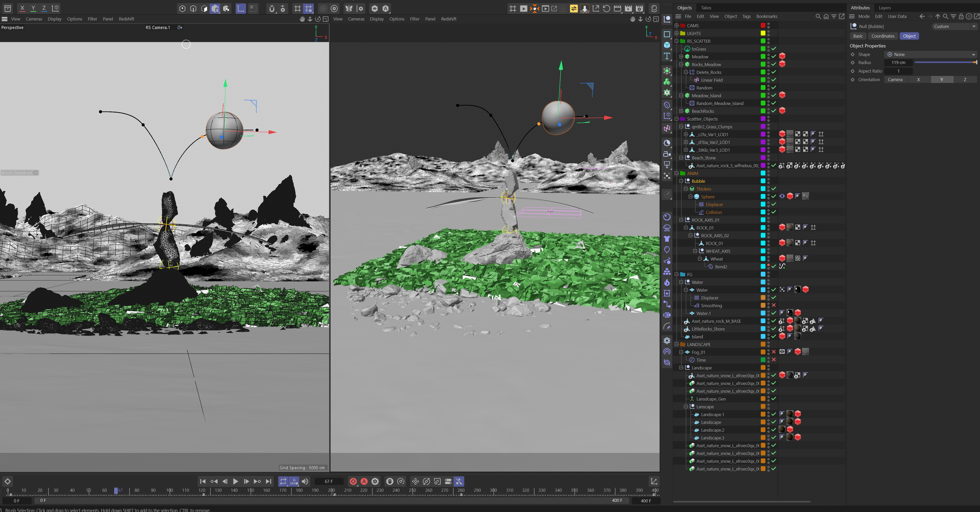980x512 pixels.
Task: Toggle Y-axis lock icon in top toolbar
Action: coord(33,8)
